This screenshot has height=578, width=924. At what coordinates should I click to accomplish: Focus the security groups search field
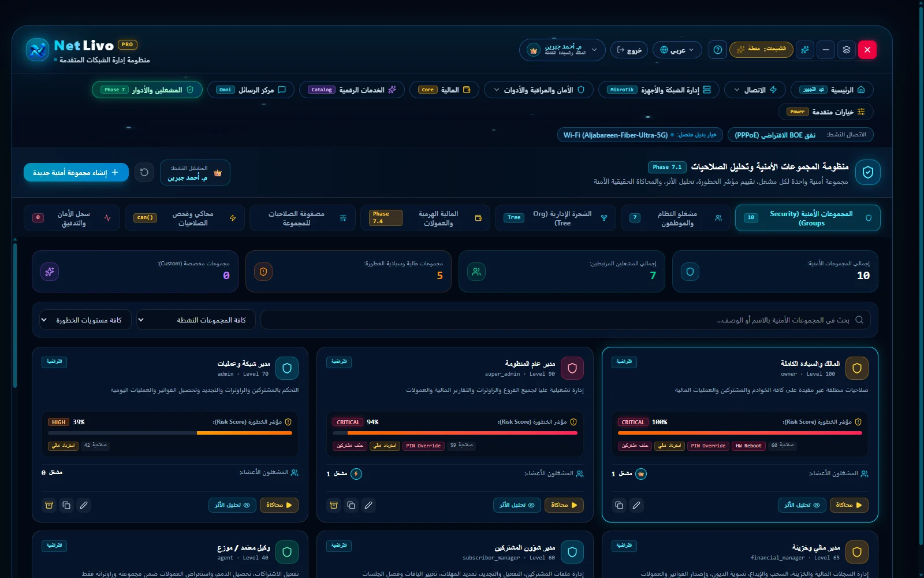pos(565,320)
